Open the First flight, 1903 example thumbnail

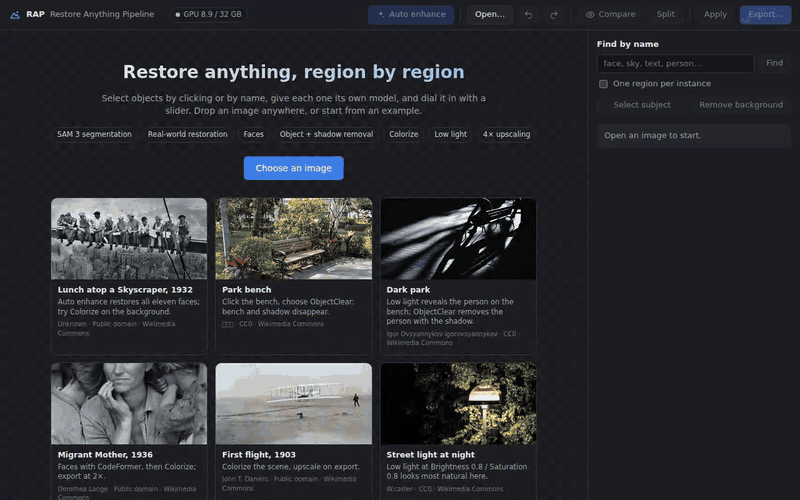point(293,404)
